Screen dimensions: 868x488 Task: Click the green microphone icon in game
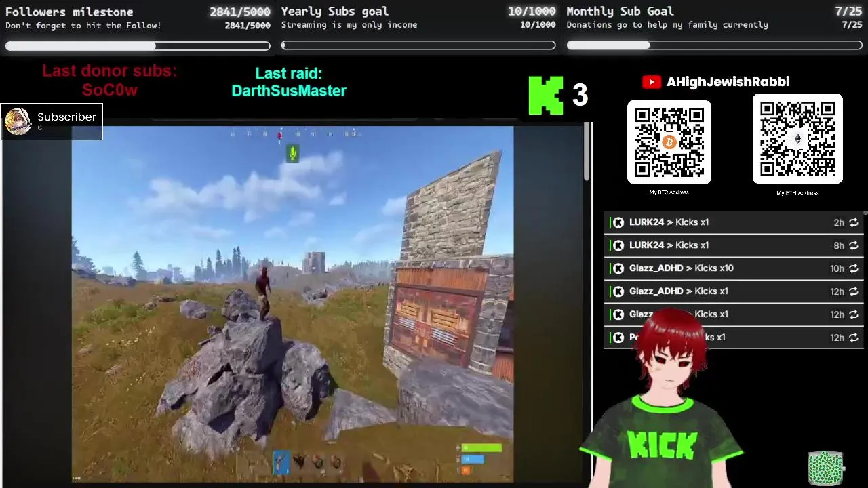pyautogui.click(x=292, y=154)
